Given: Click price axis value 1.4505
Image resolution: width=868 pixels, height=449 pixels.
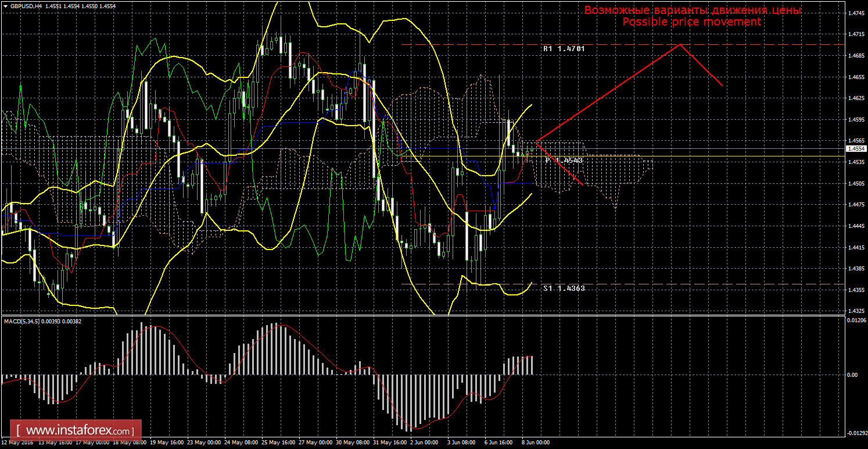Looking at the screenshot, I should point(855,184).
